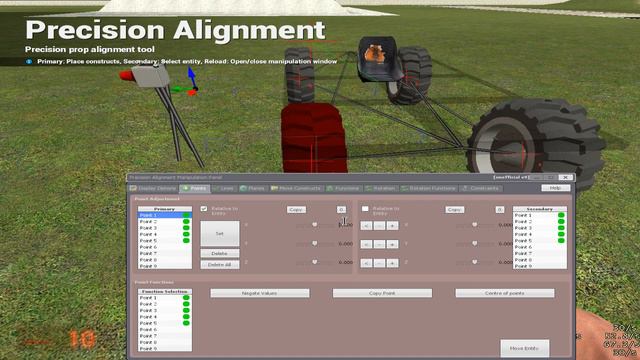640x360 pixels.
Task: Click the primary side Copy button
Action: 296,209
